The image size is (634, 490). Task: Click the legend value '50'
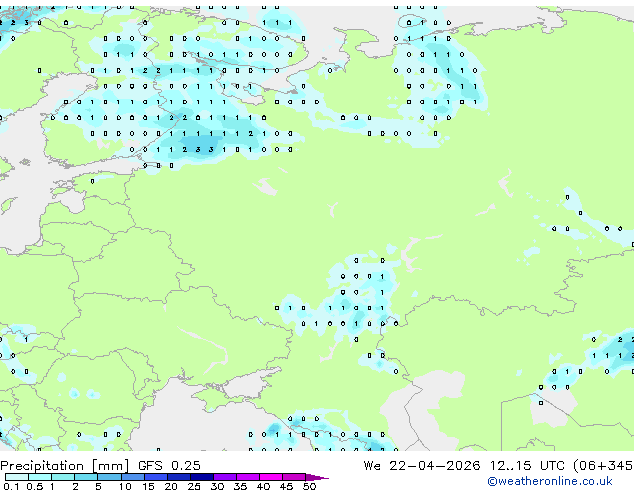click(x=309, y=486)
